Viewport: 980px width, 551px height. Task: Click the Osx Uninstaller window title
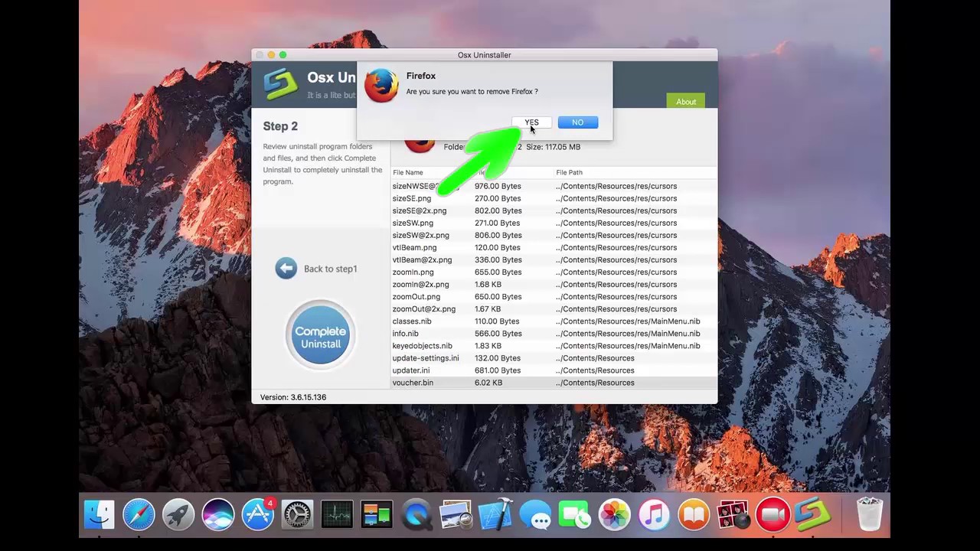(484, 55)
